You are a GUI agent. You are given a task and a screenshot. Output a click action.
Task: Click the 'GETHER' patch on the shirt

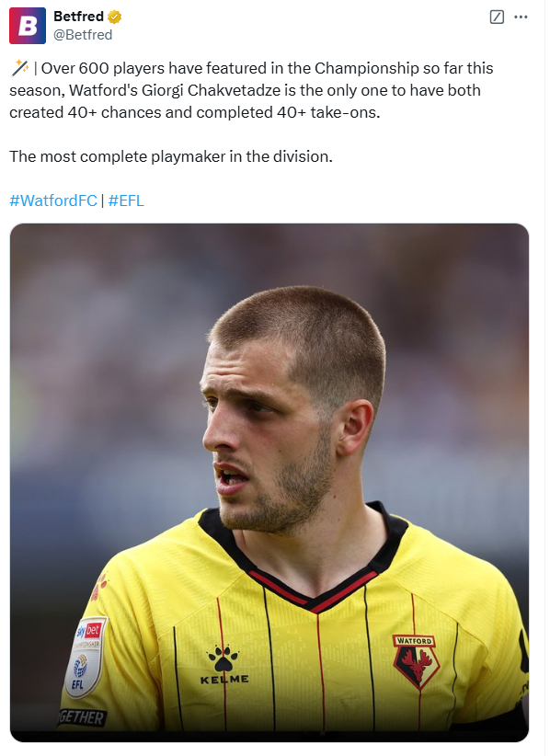(82, 718)
